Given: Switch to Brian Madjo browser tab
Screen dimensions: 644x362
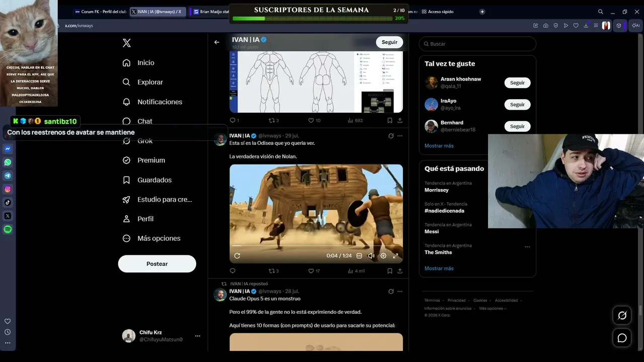Looking at the screenshot, I should coord(211,12).
